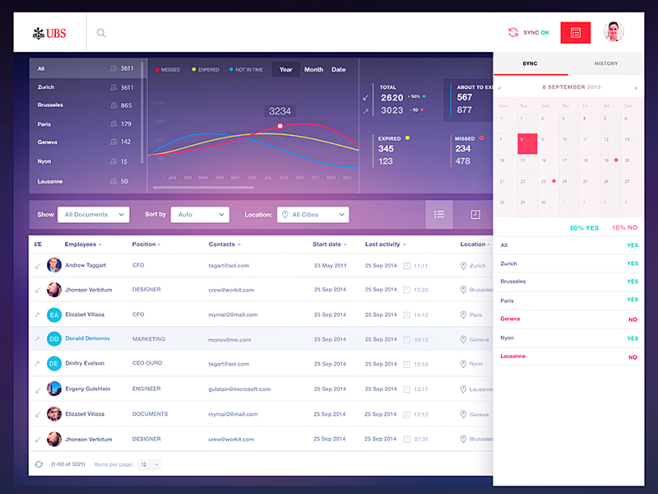
Task: Sort by Employees column
Action: coord(83,244)
